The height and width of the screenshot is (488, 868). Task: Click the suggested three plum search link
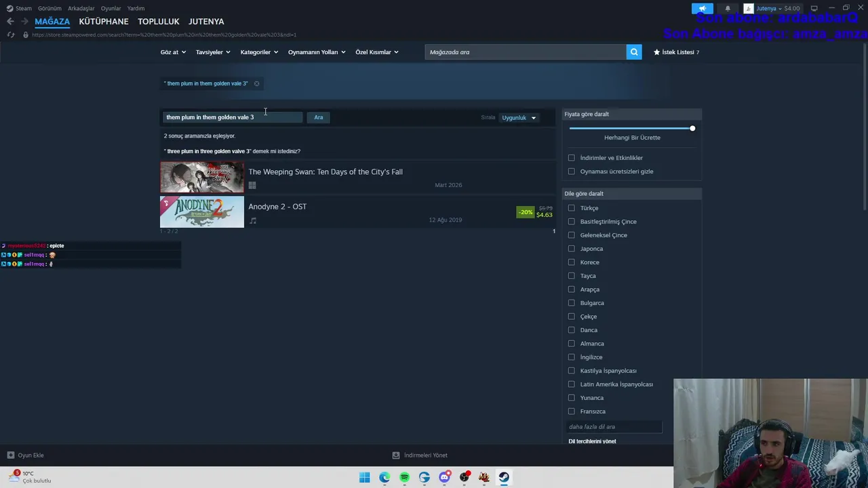[208, 151]
